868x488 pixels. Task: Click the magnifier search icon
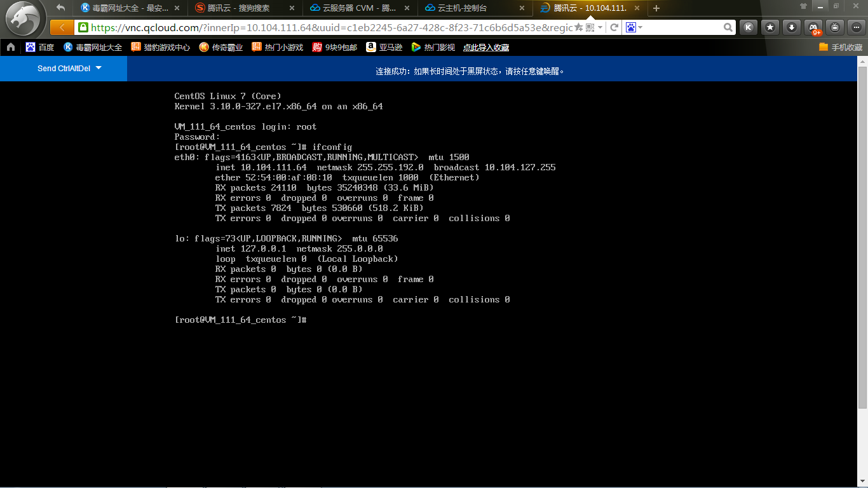point(728,27)
